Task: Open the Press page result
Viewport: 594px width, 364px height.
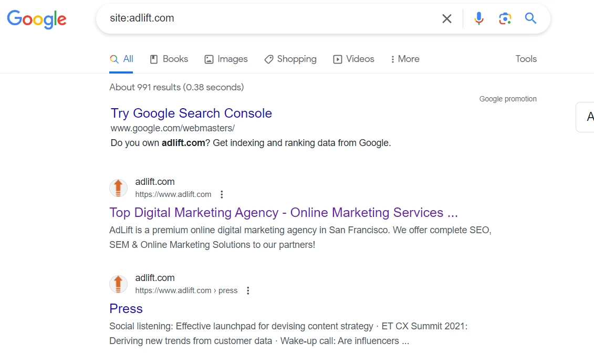Action: pos(126,309)
